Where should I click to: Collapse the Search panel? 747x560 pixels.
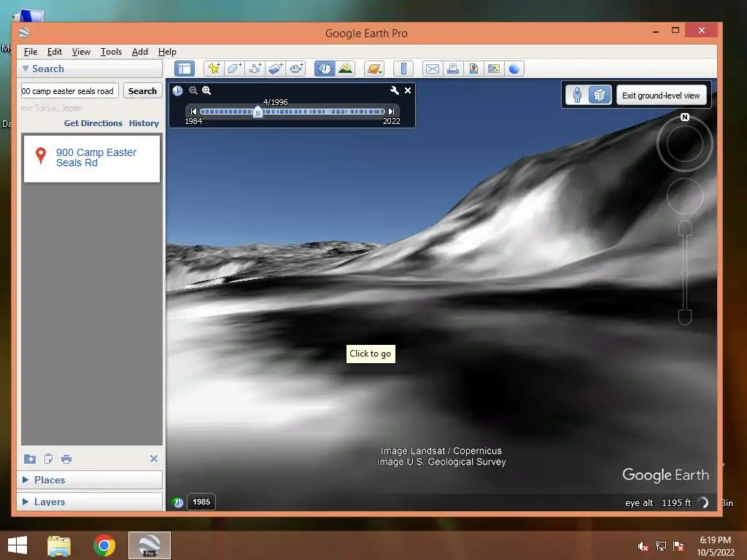[26, 69]
